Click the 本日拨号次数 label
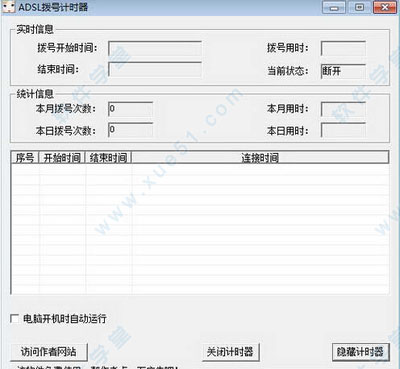This screenshot has height=369, width=400. pos(66,130)
